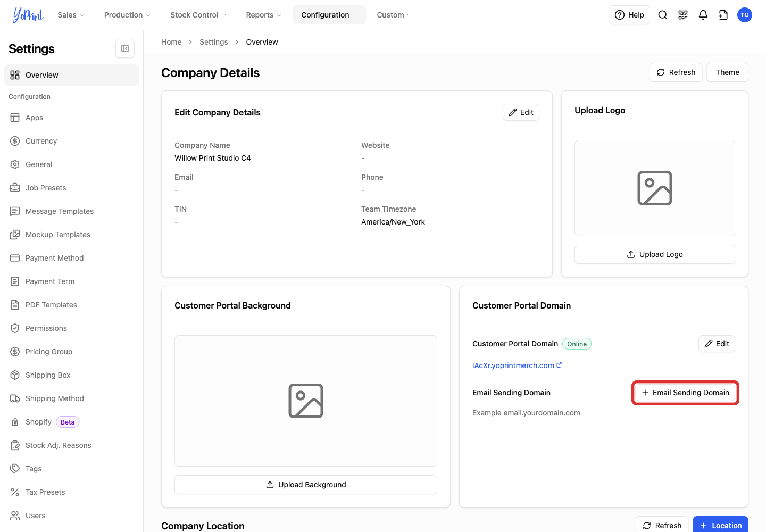This screenshot has width=766, height=532.
Task: Click the document export icon in header
Action: pyautogui.click(x=723, y=15)
